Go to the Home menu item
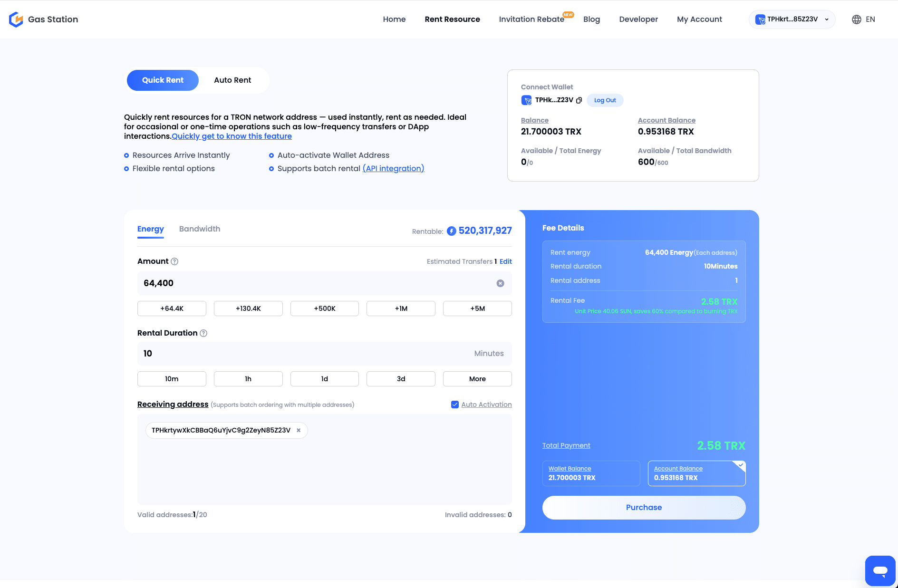 [x=394, y=19]
